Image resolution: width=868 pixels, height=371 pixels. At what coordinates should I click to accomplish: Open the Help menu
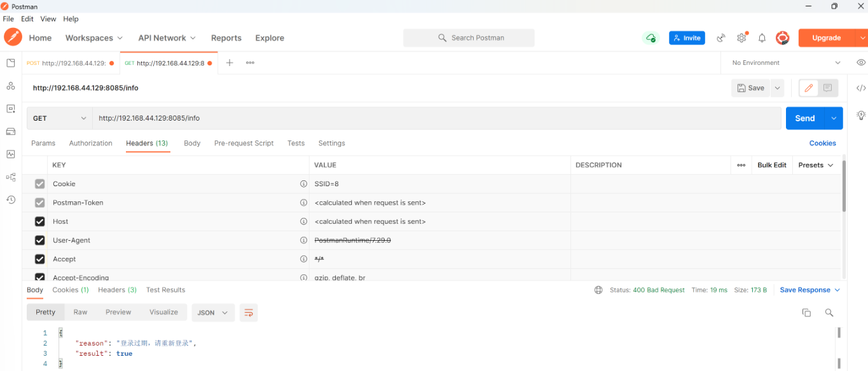tap(71, 19)
